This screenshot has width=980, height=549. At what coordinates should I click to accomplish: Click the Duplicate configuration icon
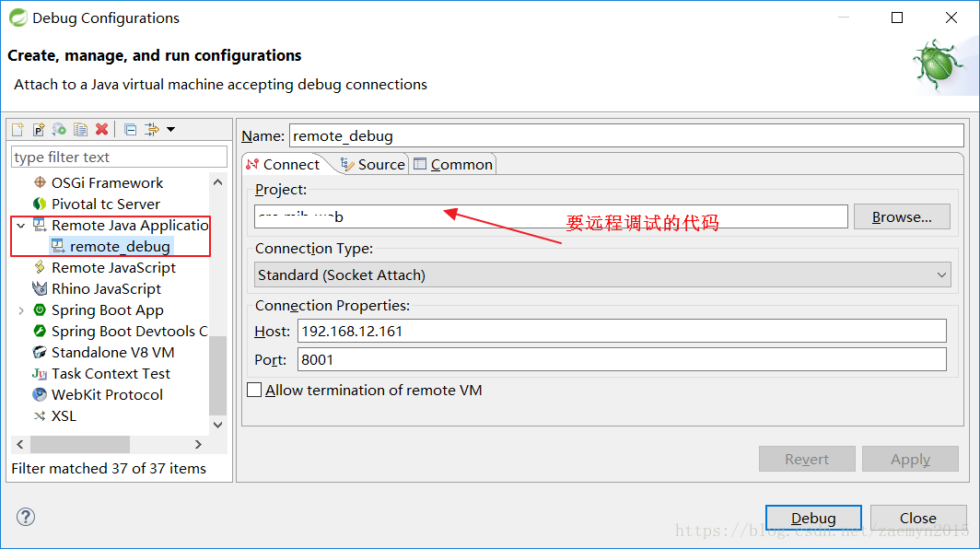(x=81, y=130)
